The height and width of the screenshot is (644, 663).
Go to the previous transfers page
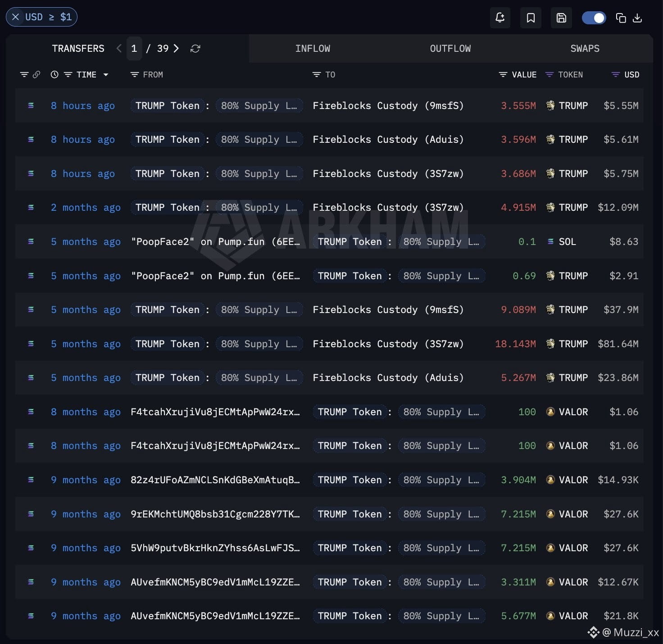(119, 48)
